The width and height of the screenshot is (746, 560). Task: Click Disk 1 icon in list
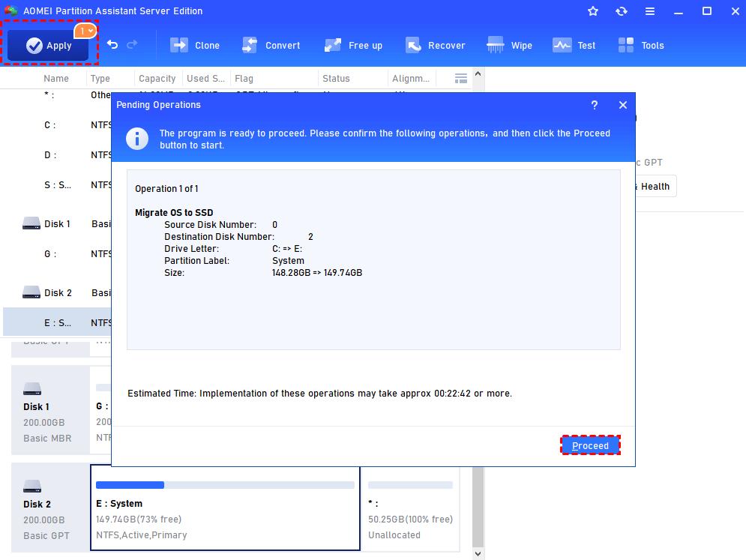point(31,223)
